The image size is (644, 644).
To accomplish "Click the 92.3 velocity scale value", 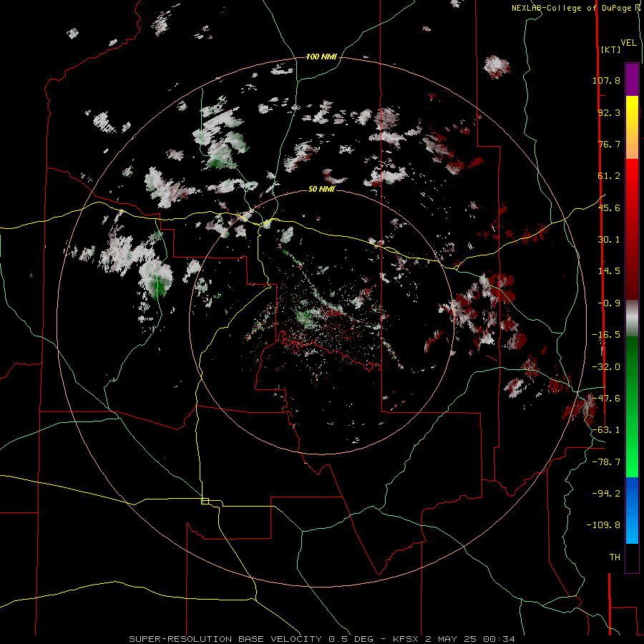I will tap(609, 112).
